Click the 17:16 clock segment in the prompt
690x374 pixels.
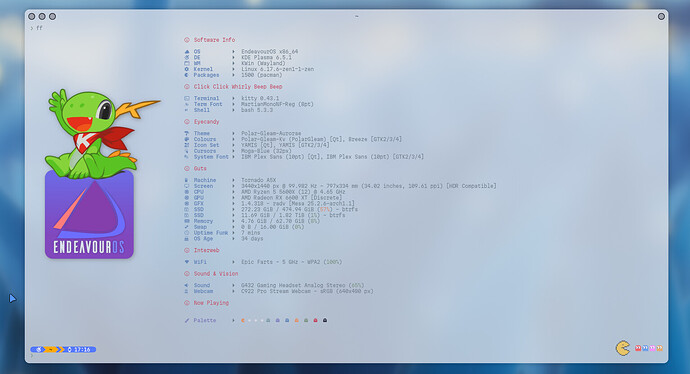tap(79, 349)
